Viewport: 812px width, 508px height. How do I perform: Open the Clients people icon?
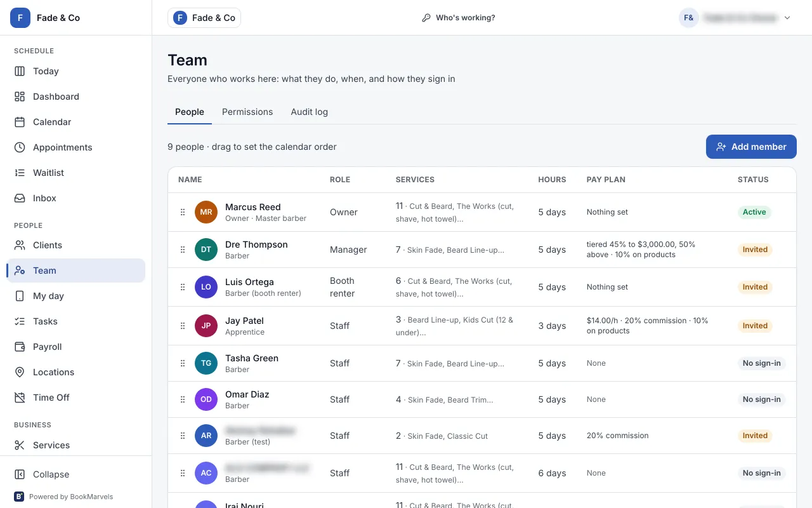pyautogui.click(x=20, y=245)
